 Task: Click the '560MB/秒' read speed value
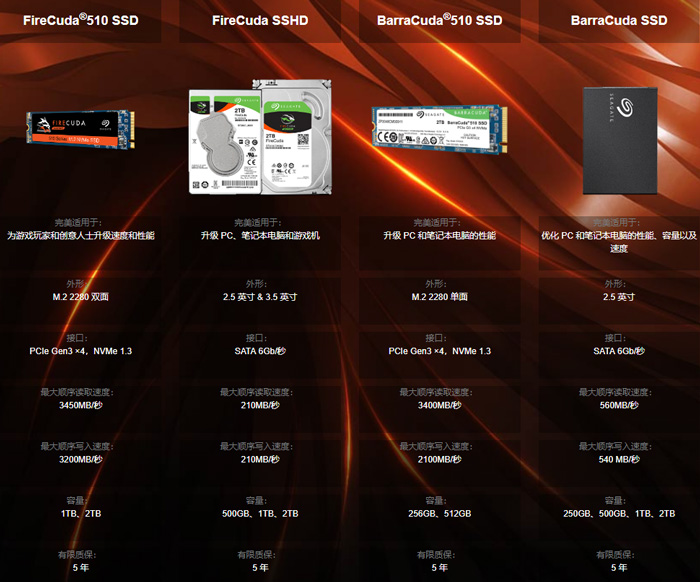(619, 405)
